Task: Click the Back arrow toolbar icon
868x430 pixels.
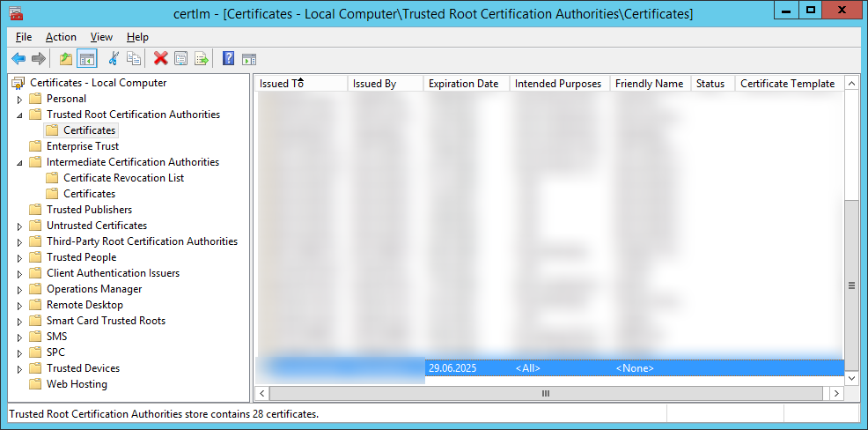Action: pyautogui.click(x=18, y=59)
